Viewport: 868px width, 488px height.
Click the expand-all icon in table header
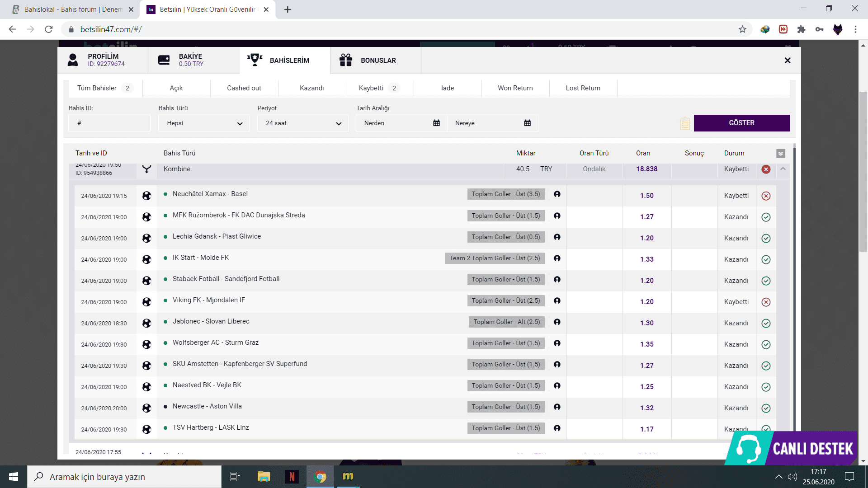pos(781,154)
